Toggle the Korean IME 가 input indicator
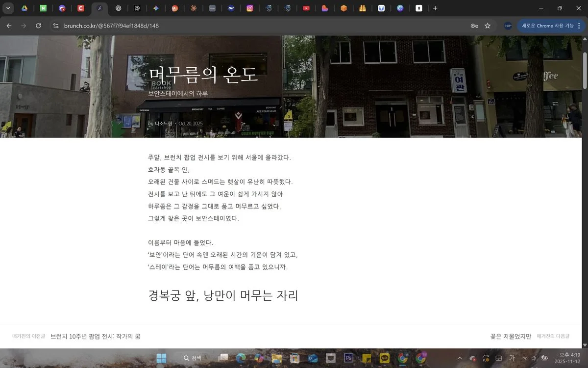Screen dimensions: 588x368 coord(512,358)
